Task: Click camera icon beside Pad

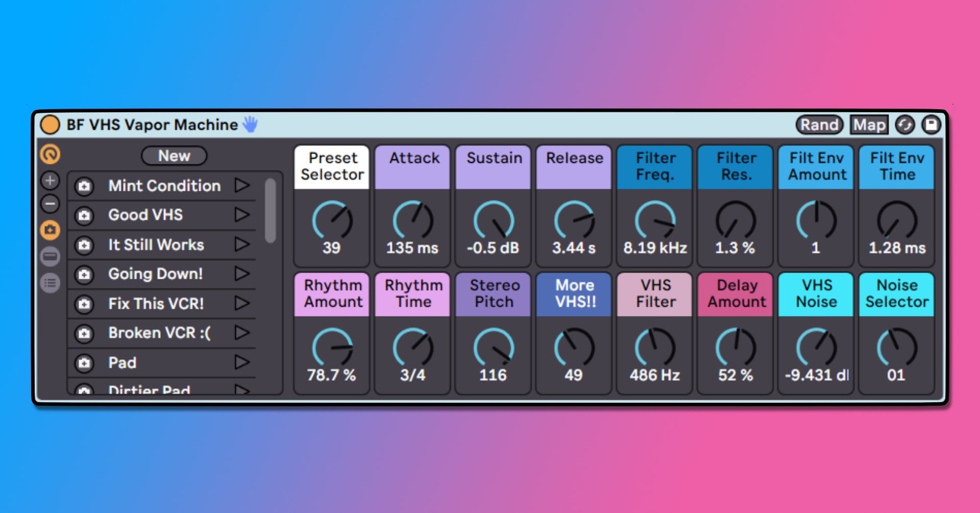Action: [84, 363]
